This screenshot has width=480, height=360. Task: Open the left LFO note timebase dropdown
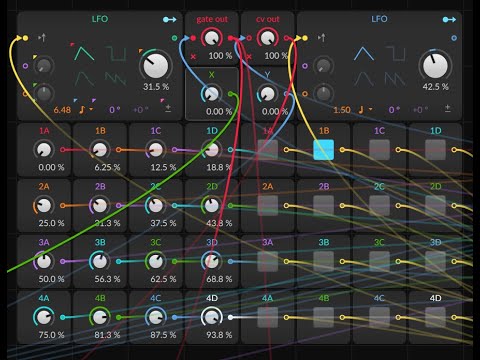coord(86,109)
